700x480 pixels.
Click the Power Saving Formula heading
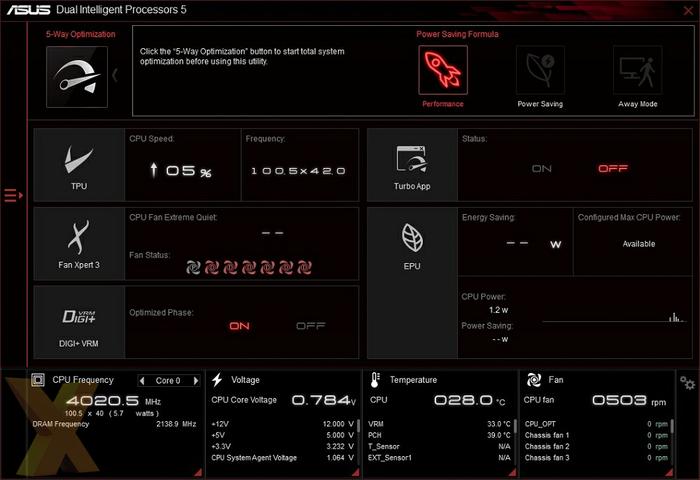pos(457,34)
